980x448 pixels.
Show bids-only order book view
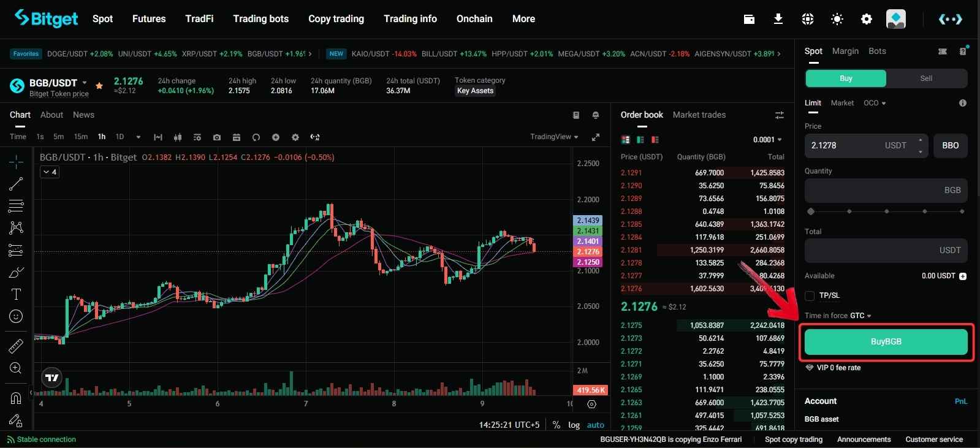[x=640, y=140]
